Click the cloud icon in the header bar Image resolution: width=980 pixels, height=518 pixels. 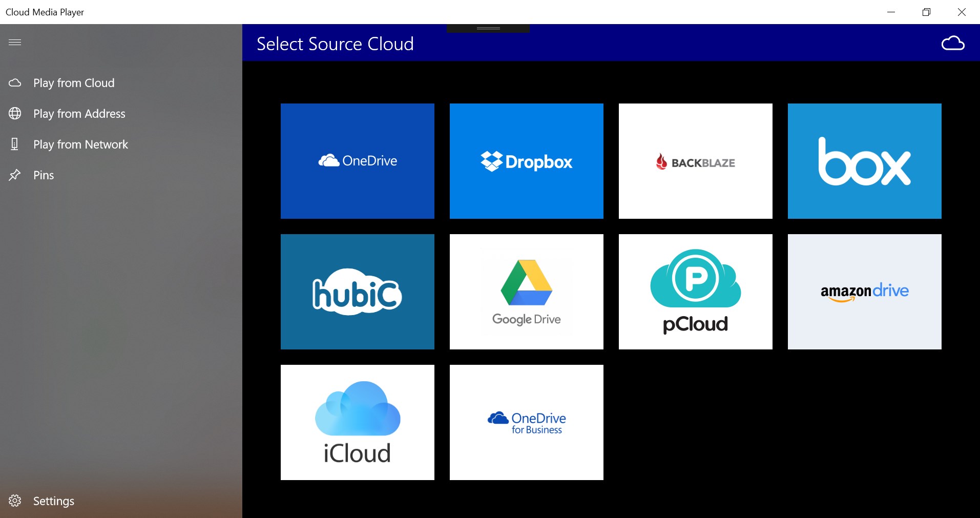pyautogui.click(x=953, y=43)
